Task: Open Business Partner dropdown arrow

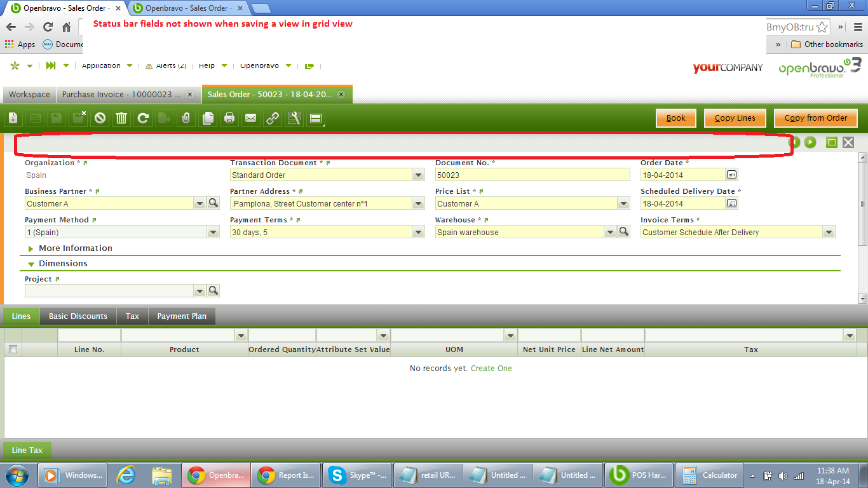Action: click(200, 203)
